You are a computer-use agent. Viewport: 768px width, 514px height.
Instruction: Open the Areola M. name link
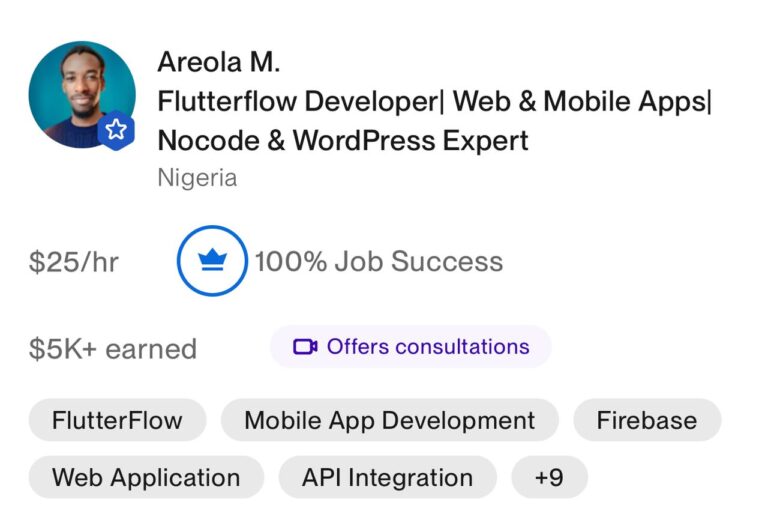tap(218, 62)
